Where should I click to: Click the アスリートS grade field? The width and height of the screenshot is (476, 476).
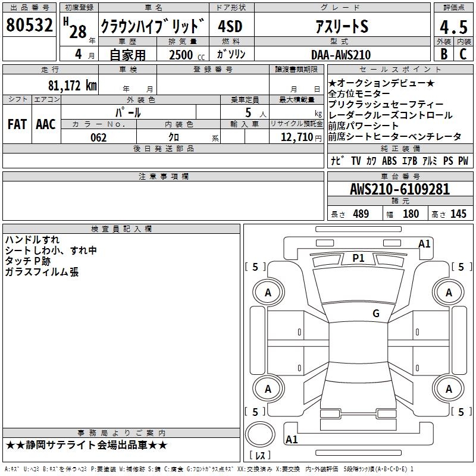pyautogui.click(x=342, y=26)
